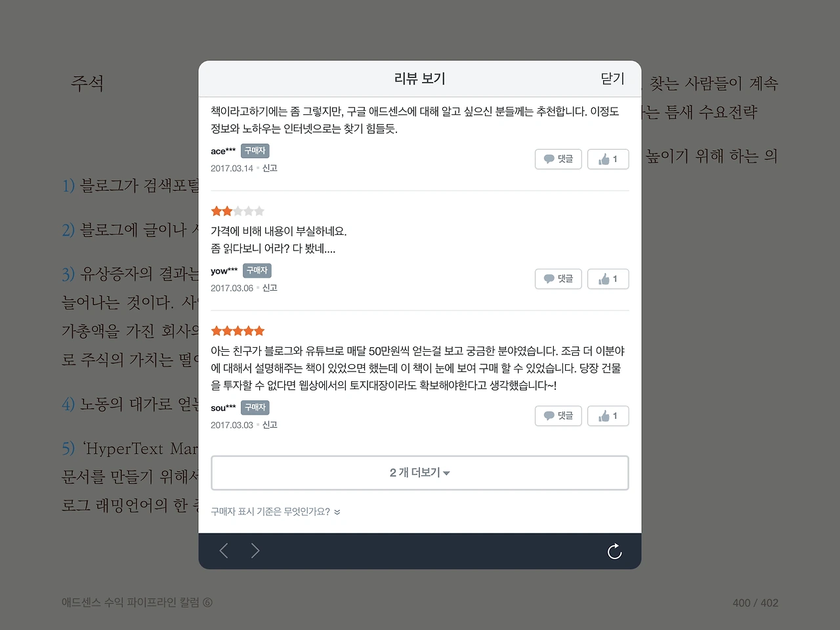Go forward with the right arrow icon
Viewport: 840px width, 630px height.
pos(255,551)
